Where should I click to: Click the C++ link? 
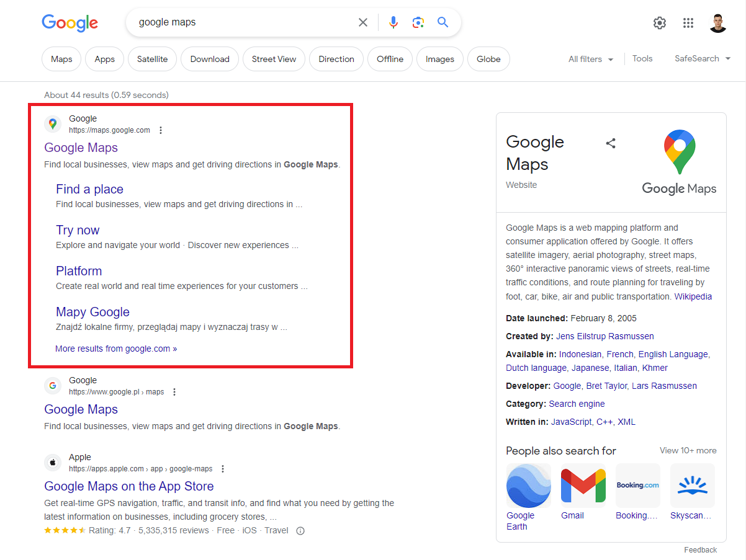point(604,422)
